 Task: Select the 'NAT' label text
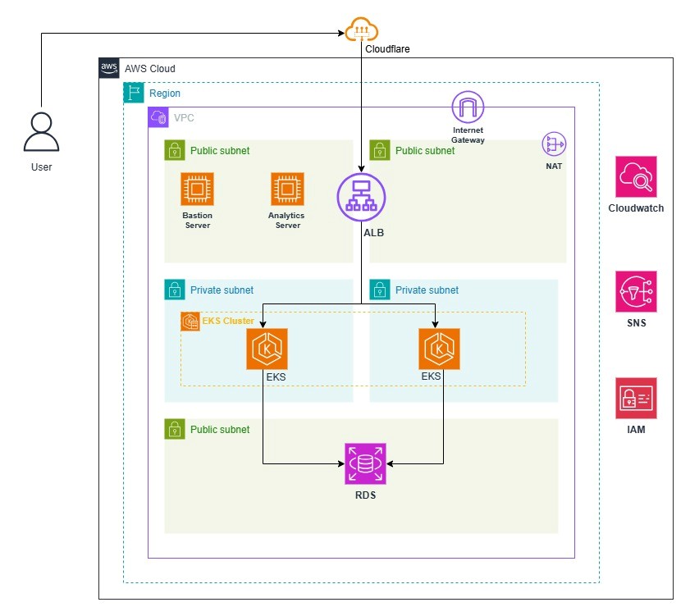pyautogui.click(x=554, y=167)
